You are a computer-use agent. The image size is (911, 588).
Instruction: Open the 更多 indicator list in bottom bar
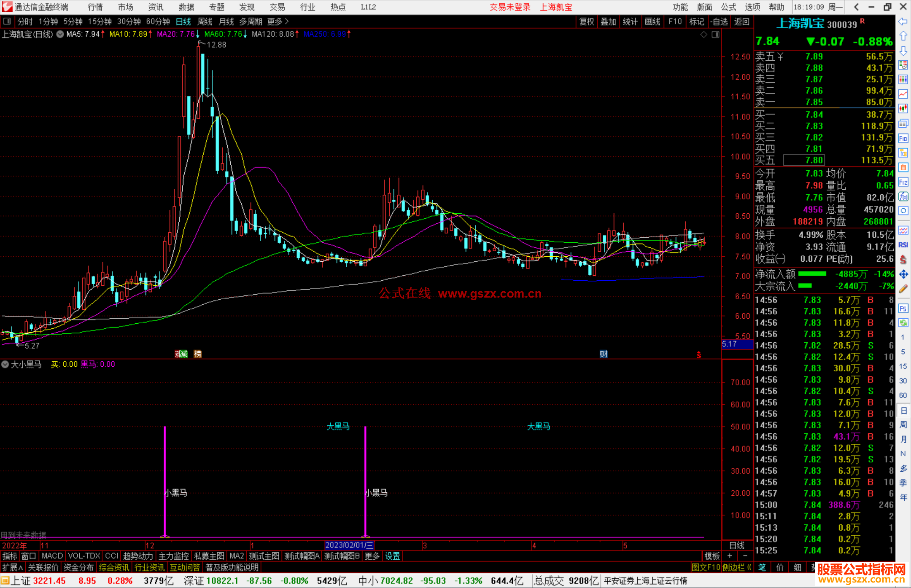(372, 556)
